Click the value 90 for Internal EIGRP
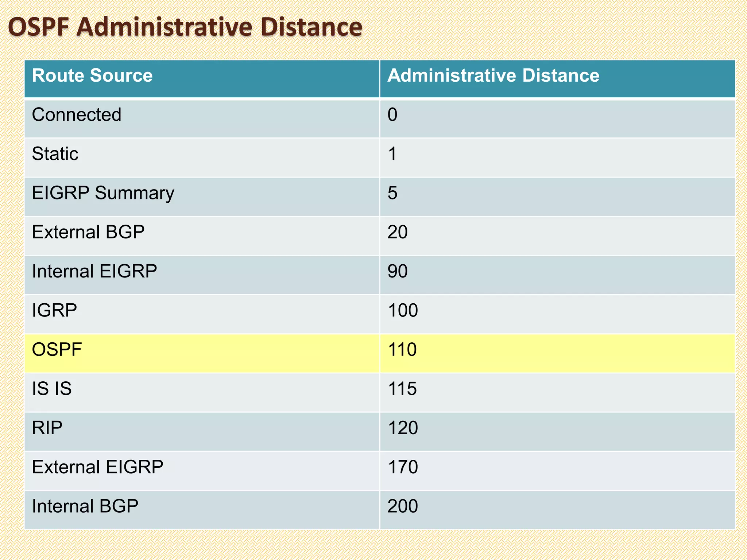Image resolution: width=747 pixels, height=560 pixels. 398,271
